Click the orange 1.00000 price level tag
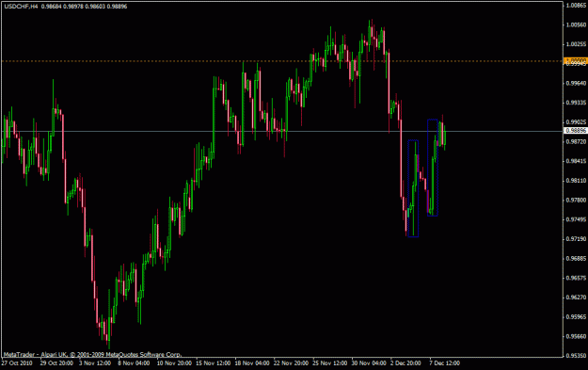588x370 pixels. coord(576,60)
